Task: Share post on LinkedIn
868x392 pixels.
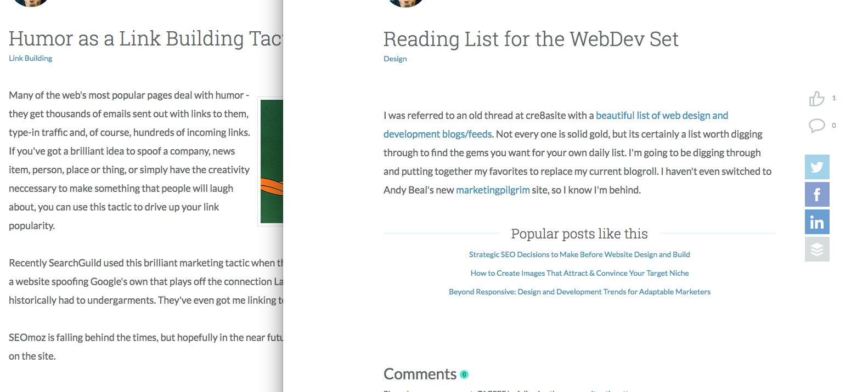Action: 817,222
